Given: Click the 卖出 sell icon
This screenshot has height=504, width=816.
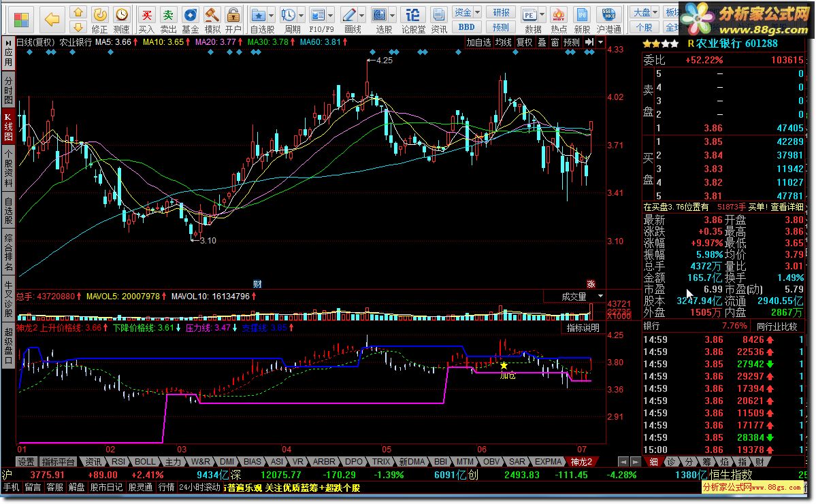Looking at the screenshot, I should tap(168, 20).
